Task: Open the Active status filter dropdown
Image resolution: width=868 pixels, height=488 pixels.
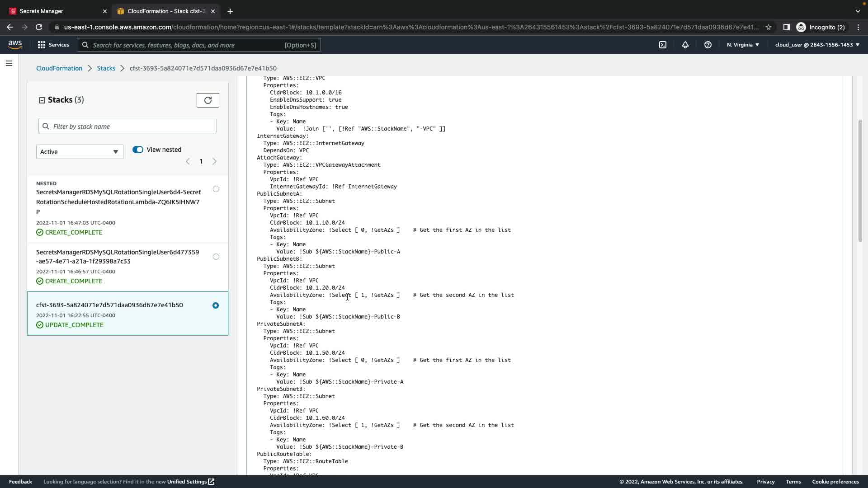Action: coord(80,152)
